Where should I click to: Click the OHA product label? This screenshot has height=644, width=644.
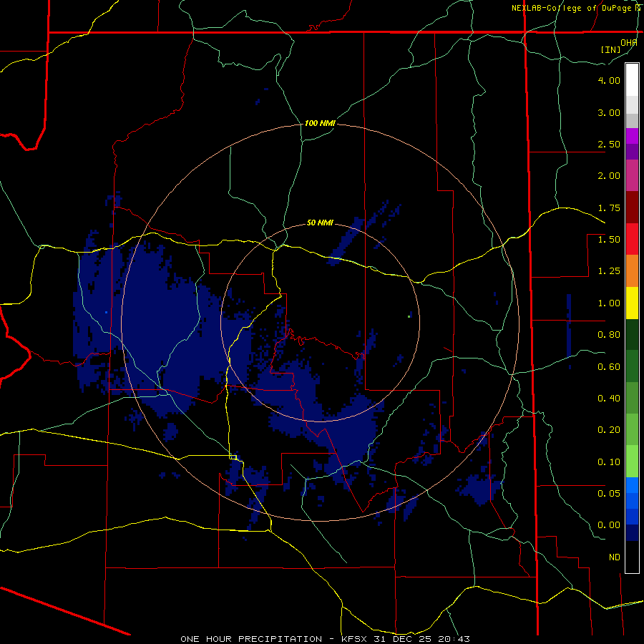click(628, 42)
